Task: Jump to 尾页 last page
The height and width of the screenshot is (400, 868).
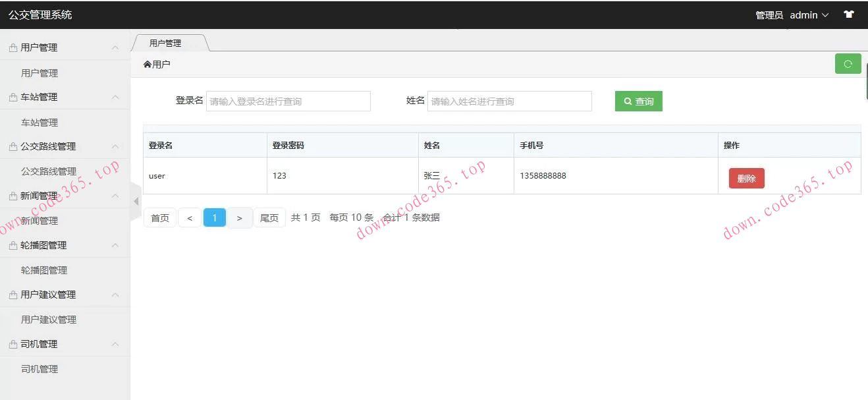Action: pyautogui.click(x=269, y=217)
